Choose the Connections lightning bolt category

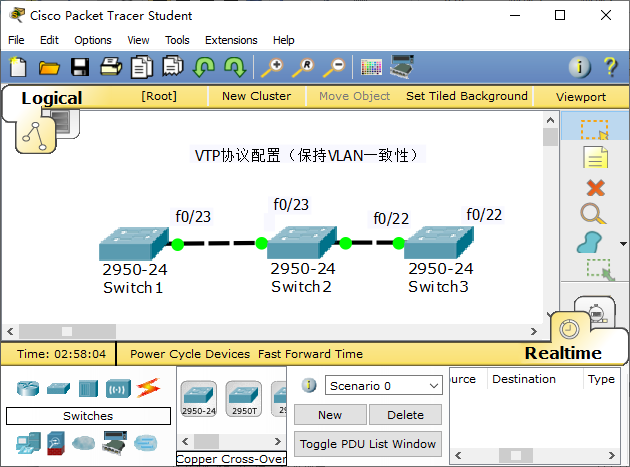tap(148, 388)
